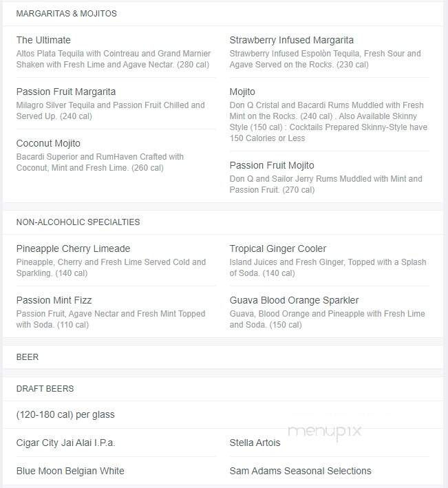Viewport: 448px width, 488px height.
Task: Select Pineapple Cherry Limeade drink
Action: pyautogui.click(x=73, y=248)
